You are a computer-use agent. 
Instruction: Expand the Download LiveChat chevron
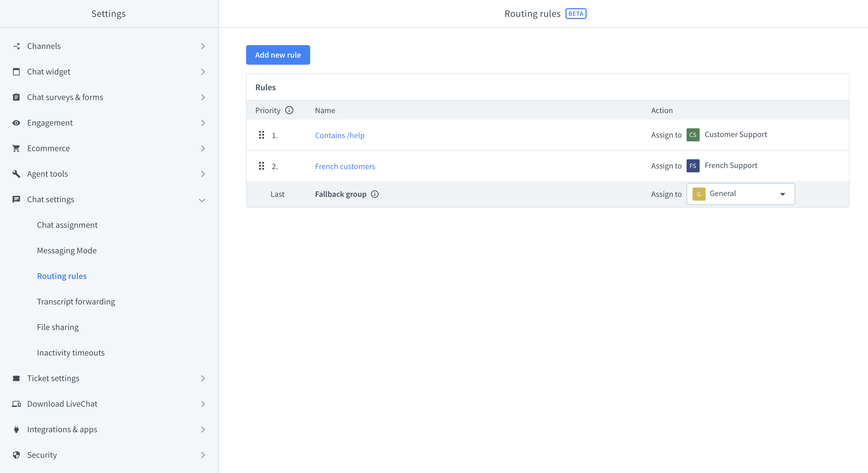pyautogui.click(x=203, y=404)
